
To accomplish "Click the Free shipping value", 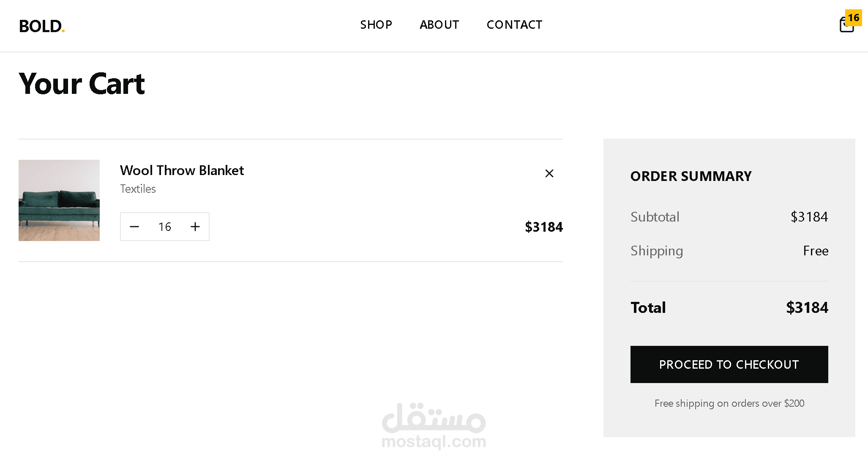I will pyautogui.click(x=815, y=251).
